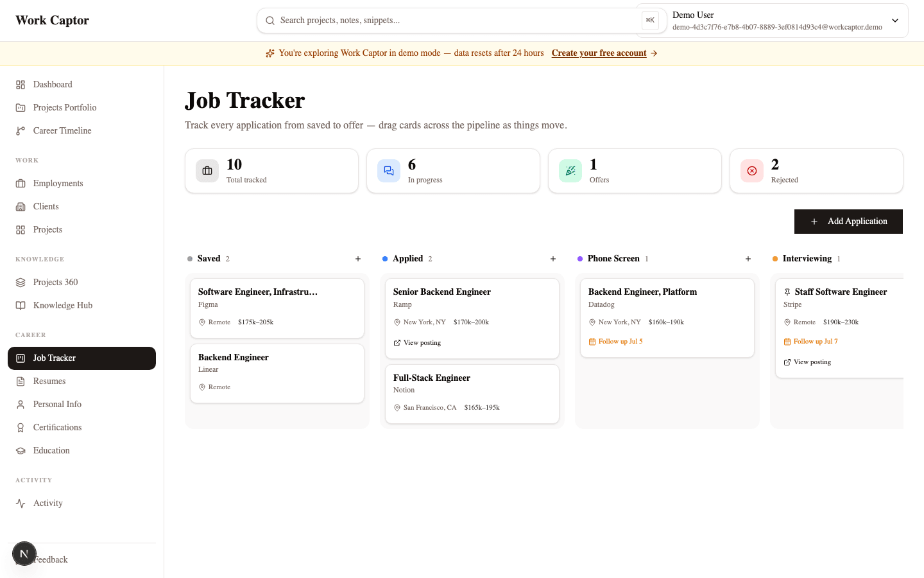Screen dimensions: 924x578
Task: Open the Education graduation cap icon
Action: (21, 451)
